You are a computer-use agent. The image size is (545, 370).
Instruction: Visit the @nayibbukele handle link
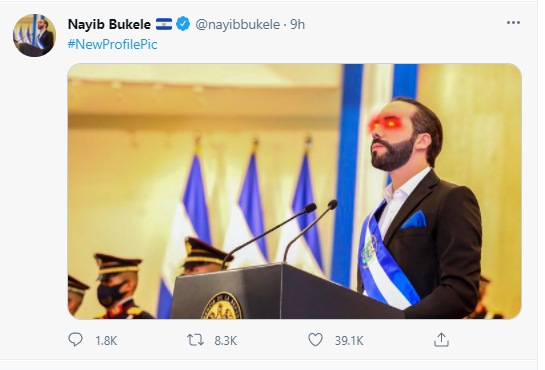pos(237,24)
